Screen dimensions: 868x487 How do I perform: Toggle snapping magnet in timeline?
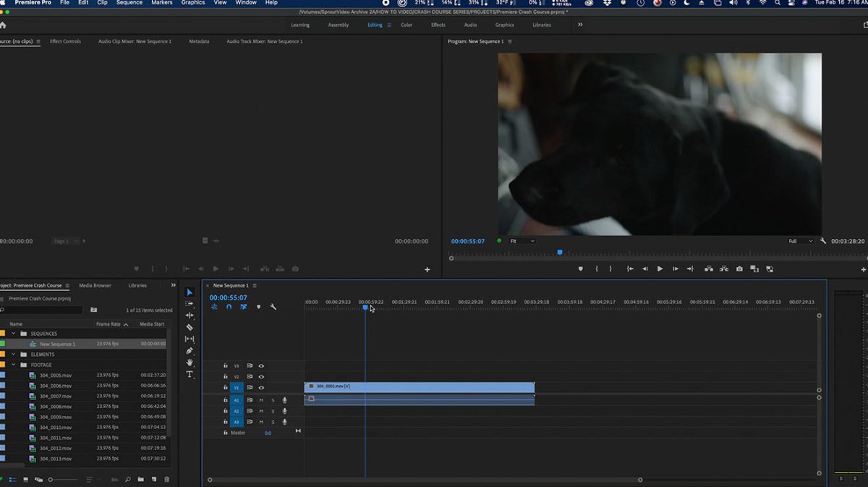click(x=229, y=307)
